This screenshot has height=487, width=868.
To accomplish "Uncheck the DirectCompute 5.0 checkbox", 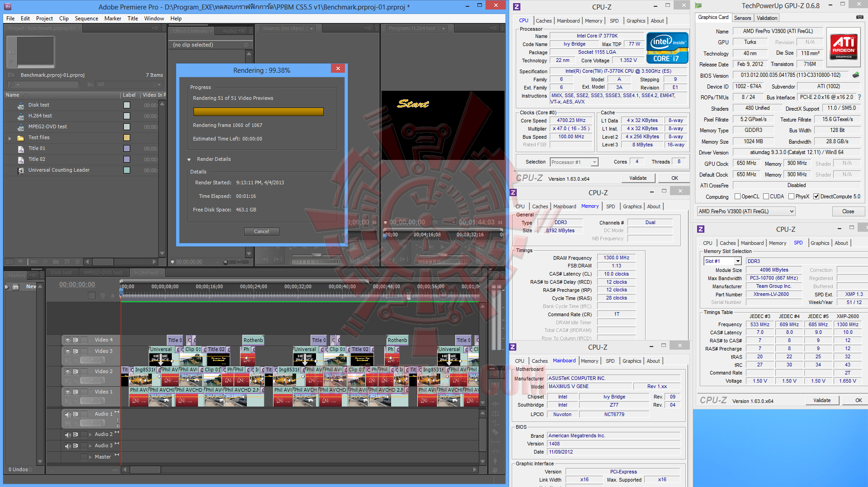I will [816, 197].
